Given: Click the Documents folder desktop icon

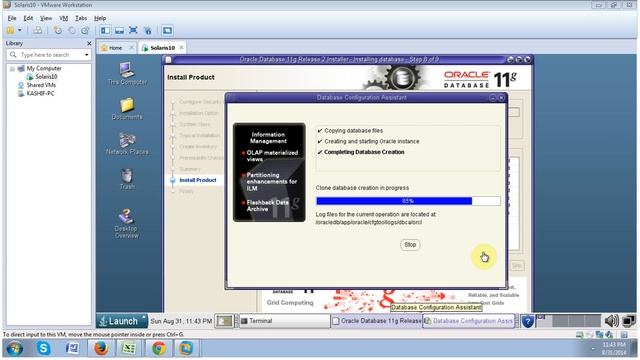Looking at the screenshot, I should [x=127, y=108].
